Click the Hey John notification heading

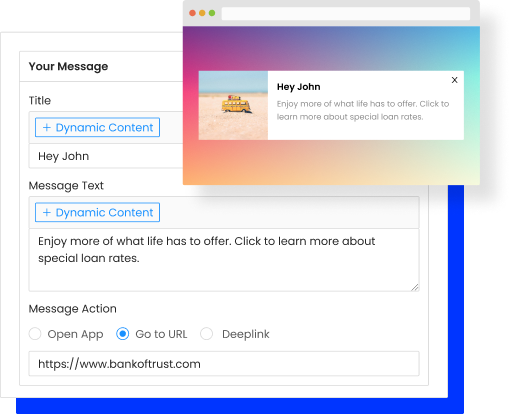pos(299,87)
